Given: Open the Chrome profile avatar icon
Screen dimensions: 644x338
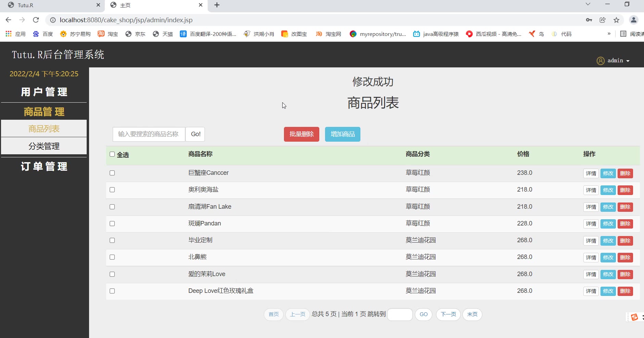Looking at the screenshot, I should (633, 20).
